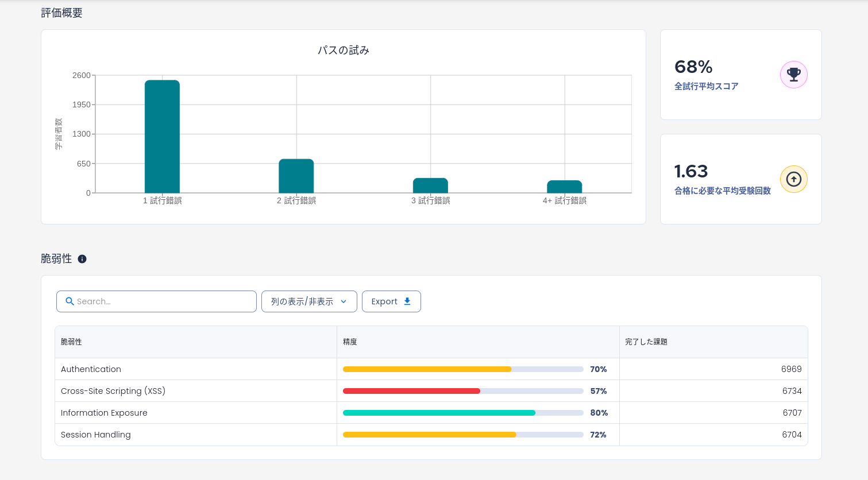Click the 完了した課題 column header
Image resolution: width=868 pixels, height=480 pixels.
click(646, 342)
